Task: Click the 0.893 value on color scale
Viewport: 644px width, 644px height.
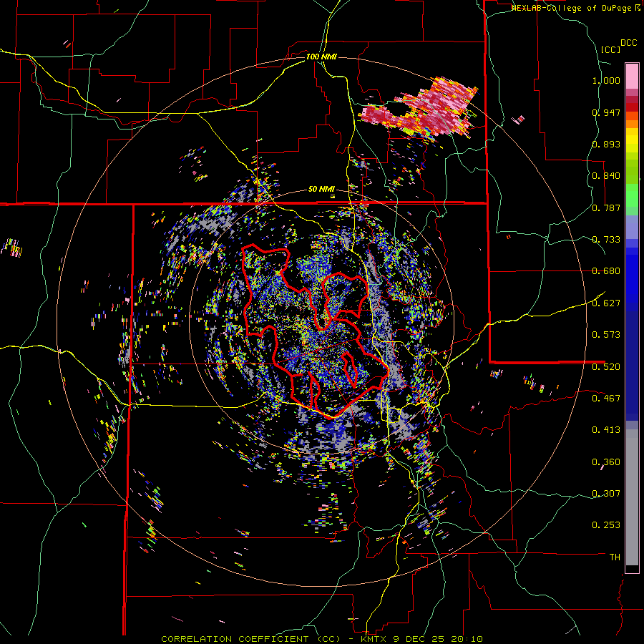Action: point(606,144)
